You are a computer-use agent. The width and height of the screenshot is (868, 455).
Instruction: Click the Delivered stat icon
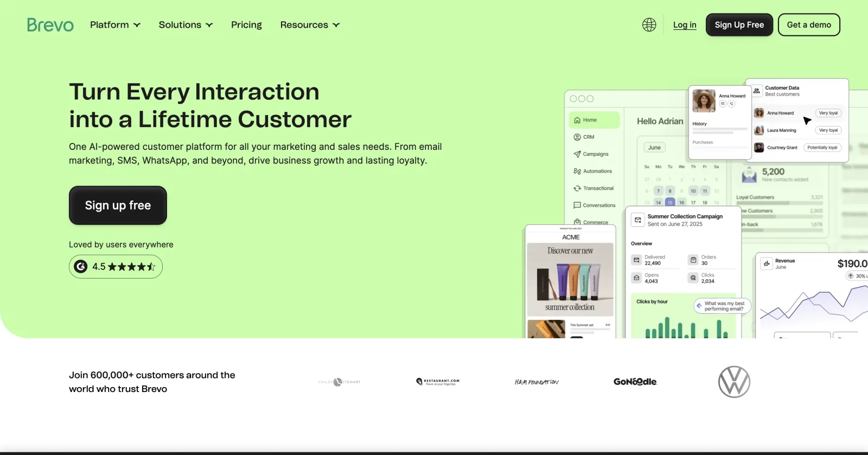[x=637, y=260]
